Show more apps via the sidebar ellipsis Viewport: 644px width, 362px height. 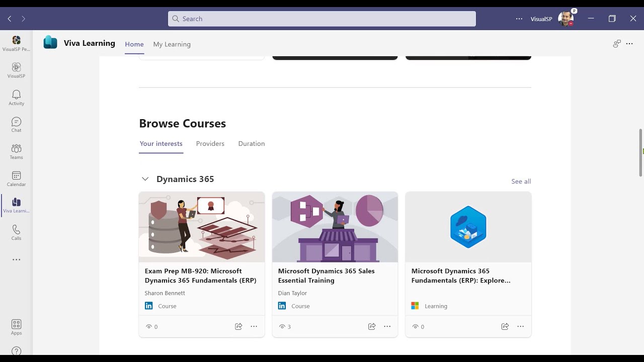(16, 260)
